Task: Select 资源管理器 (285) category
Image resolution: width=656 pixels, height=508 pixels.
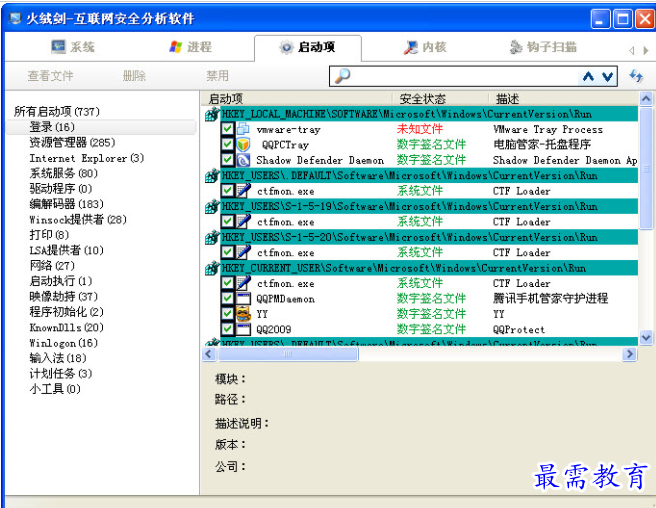Action: [x=72, y=142]
